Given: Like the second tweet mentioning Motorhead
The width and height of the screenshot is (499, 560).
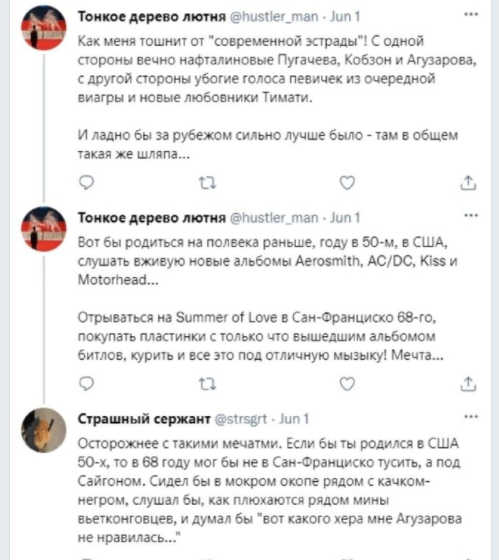Looking at the screenshot, I should [x=347, y=384].
